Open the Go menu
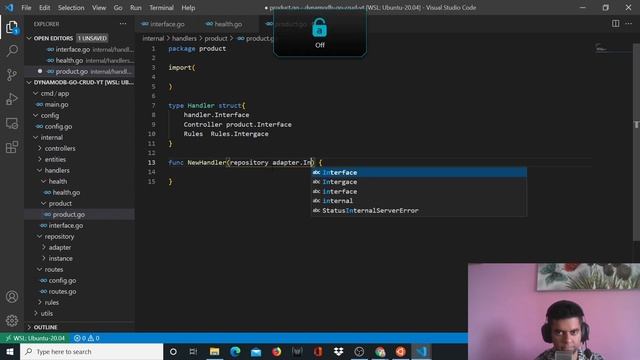640x360 pixels. [118, 8]
